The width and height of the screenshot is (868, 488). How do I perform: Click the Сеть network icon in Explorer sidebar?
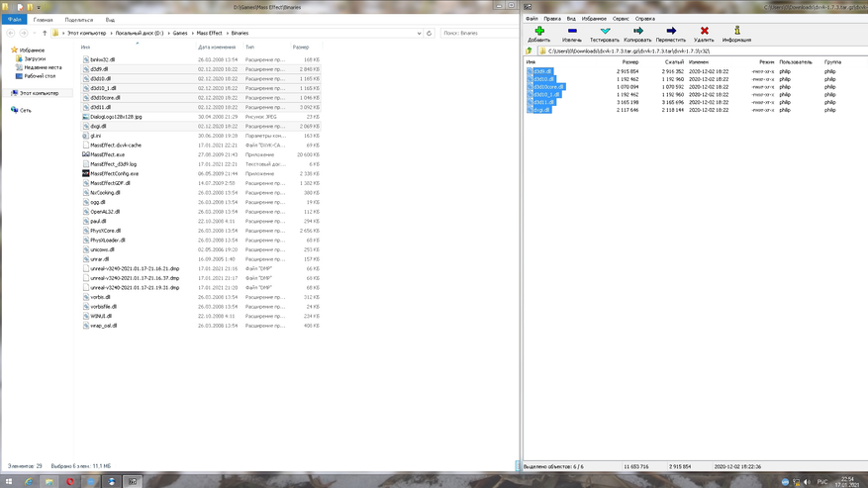[15, 110]
